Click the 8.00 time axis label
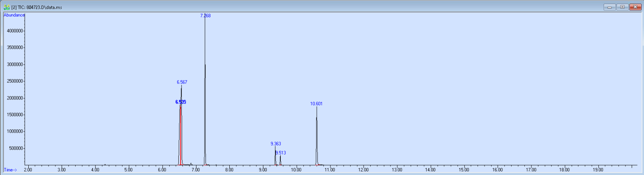Viewport: 644px width, 175px height. pyautogui.click(x=229, y=169)
